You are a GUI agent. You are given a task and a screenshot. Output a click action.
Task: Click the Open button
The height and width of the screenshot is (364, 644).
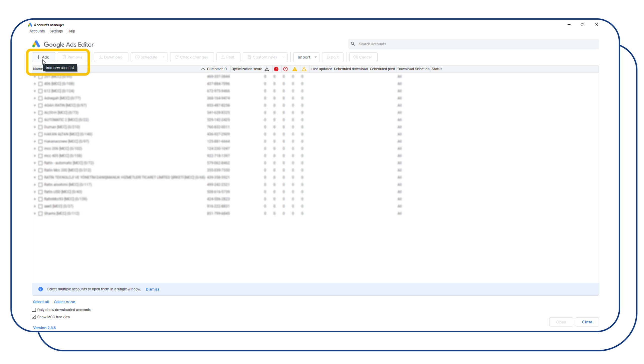tap(561, 322)
